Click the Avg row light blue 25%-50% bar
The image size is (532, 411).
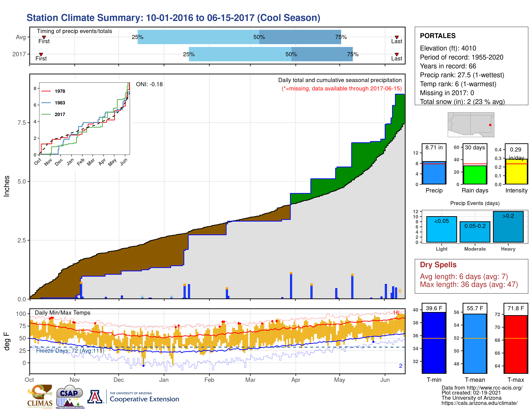[x=198, y=37]
